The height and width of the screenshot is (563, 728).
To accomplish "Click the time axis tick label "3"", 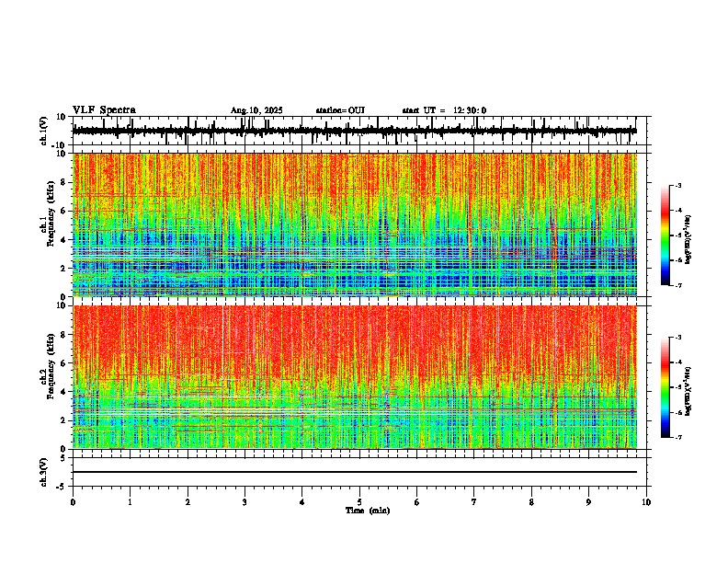I will click(245, 502).
